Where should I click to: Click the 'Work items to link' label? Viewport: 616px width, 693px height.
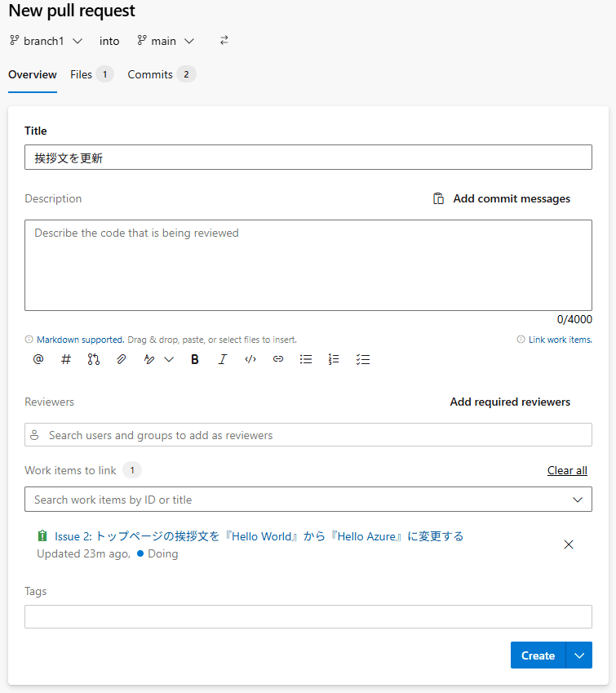coord(70,471)
